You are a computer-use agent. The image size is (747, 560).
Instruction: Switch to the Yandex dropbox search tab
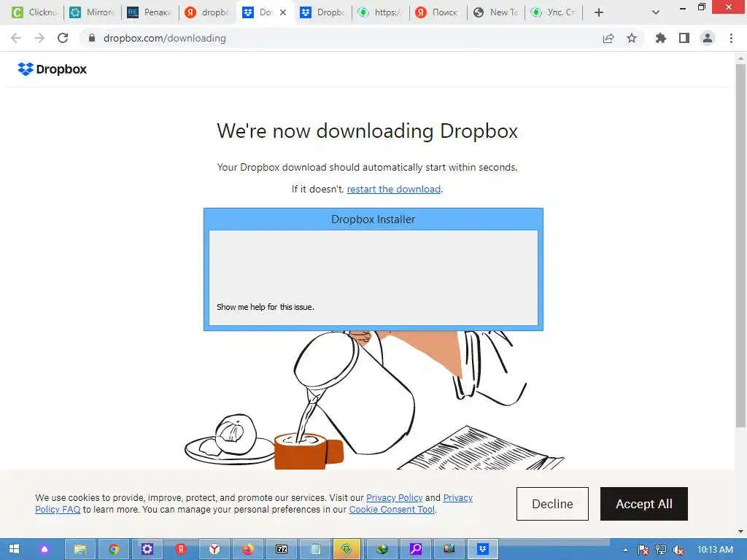[208, 12]
